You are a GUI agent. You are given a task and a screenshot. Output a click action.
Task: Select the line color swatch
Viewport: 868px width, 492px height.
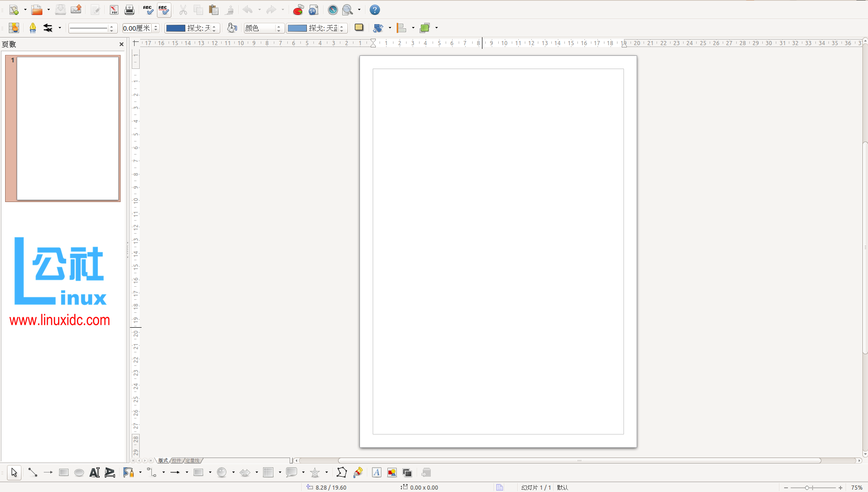176,28
